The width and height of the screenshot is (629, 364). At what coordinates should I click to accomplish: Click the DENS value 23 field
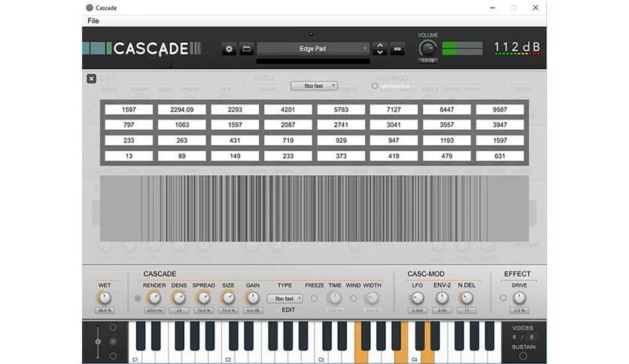179,311
